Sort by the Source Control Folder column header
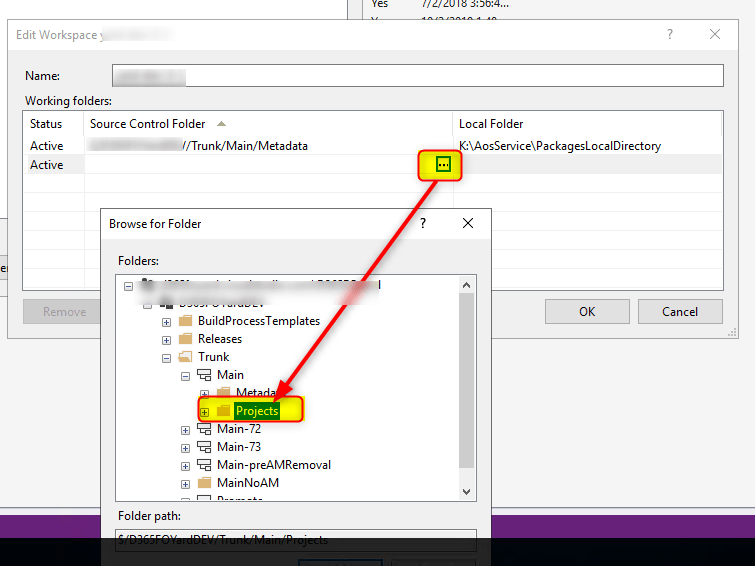Viewport: 755px width, 566px height. click(148, 124)
